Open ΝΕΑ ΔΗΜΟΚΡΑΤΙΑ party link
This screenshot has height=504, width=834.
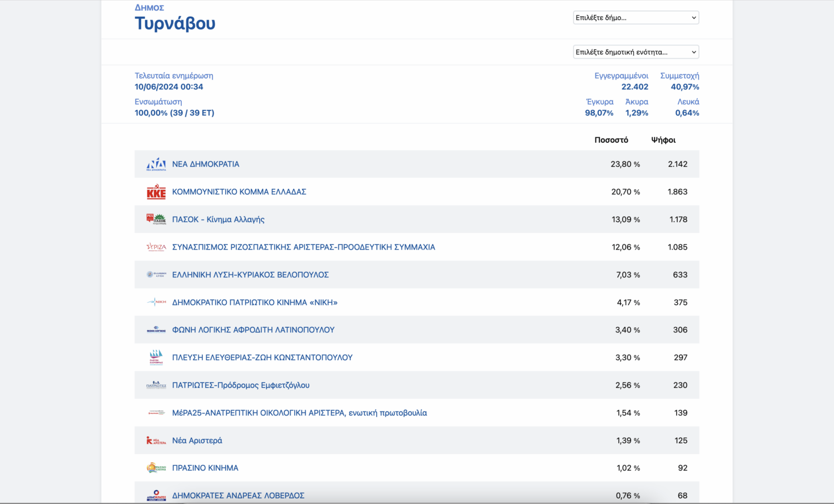(x=206, y=164)
